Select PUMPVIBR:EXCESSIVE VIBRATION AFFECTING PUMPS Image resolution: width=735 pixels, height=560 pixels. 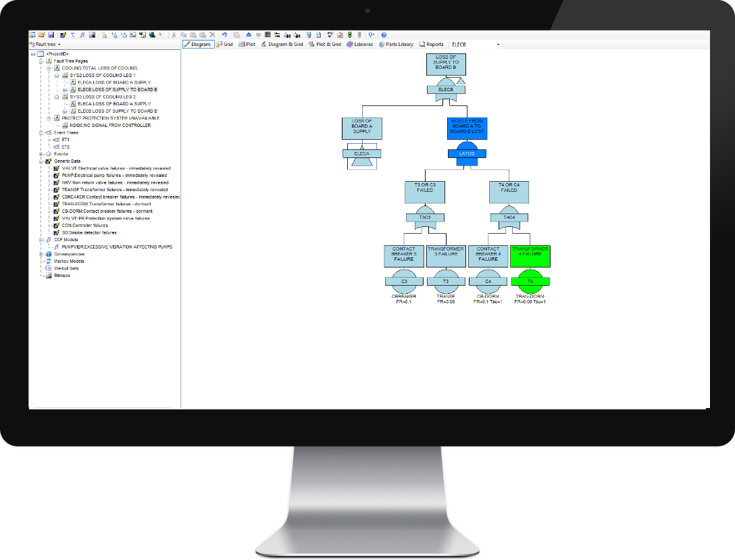[117, 247]
